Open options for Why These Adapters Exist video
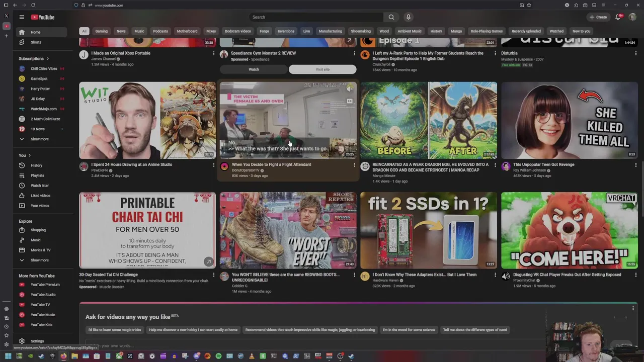644x362 pixels. 495,275
